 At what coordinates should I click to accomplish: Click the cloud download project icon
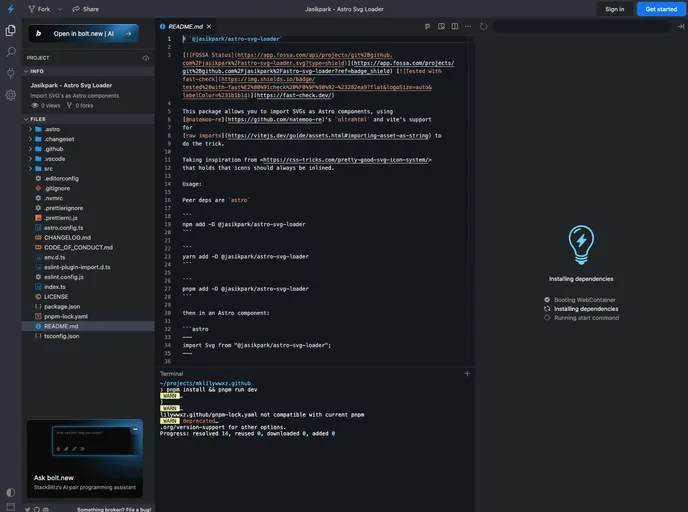coord(146,58)
